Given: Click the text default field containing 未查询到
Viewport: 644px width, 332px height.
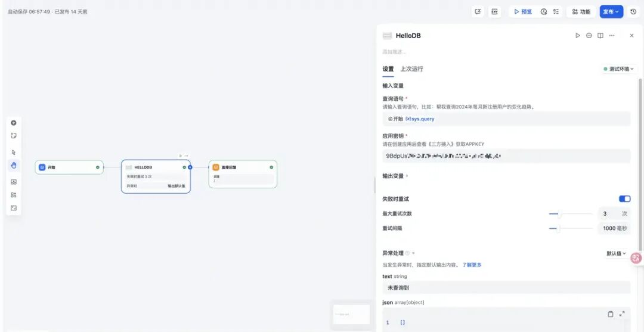Looking at the screenshot, I should 506,288.
